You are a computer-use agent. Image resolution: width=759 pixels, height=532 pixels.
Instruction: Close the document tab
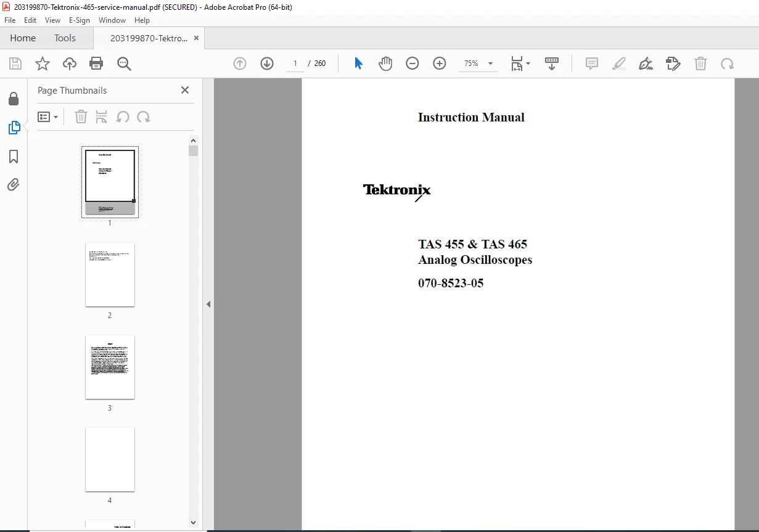tap(197, 38)
